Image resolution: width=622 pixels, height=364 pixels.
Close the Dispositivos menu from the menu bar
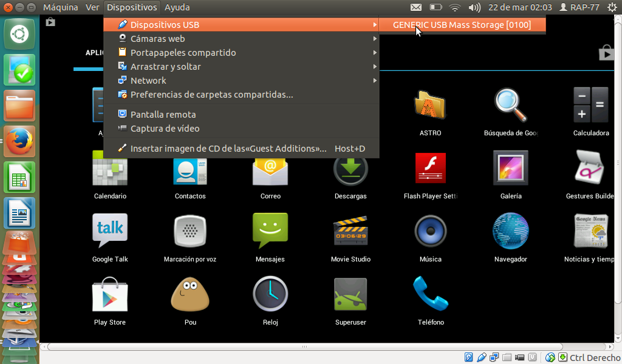[x=132, y=7]
